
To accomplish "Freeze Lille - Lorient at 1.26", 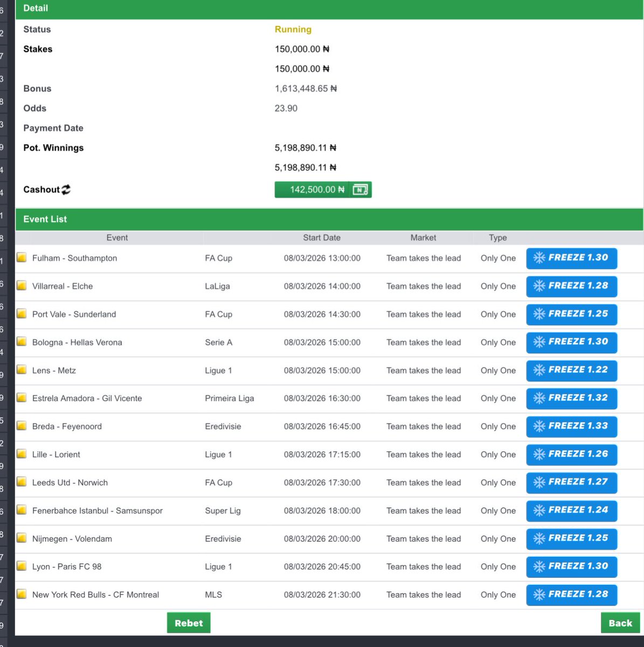I will click(571, 455).
